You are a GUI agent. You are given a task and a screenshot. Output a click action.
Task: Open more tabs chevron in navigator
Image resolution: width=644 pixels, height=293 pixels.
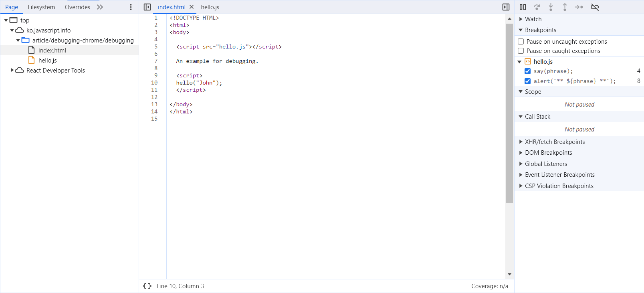click(100, 7)
